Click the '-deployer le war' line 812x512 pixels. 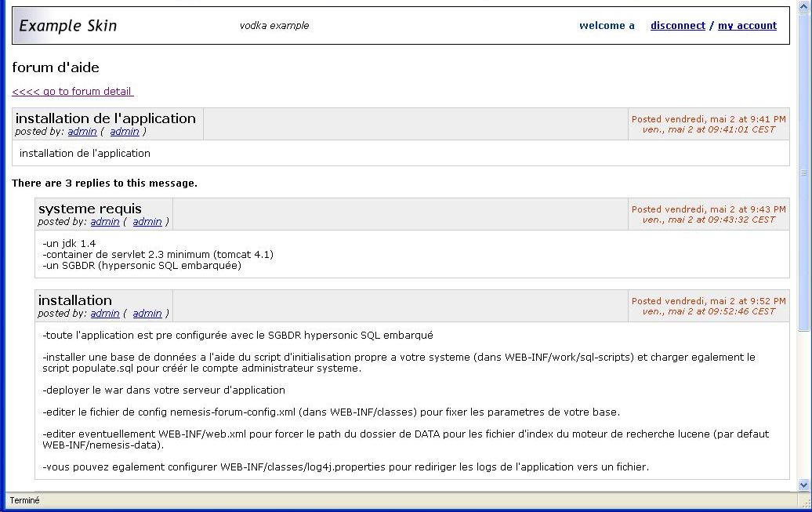(x=164, y=390)
